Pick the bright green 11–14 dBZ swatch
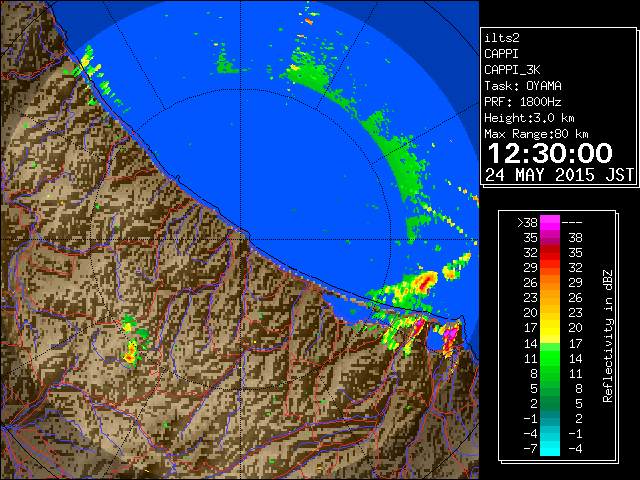This screenshot has width=640, height=480. coord(550,358)
